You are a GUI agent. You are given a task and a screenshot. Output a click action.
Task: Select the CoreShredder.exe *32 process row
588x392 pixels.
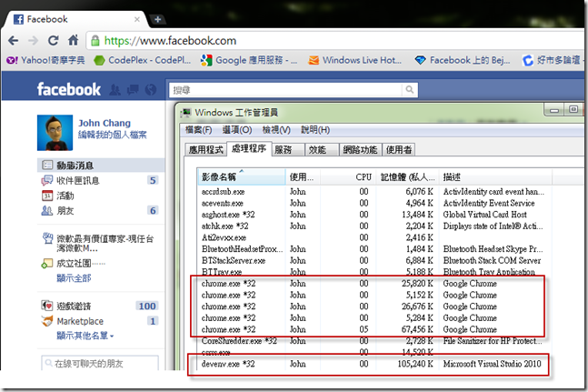click(374, 341)
